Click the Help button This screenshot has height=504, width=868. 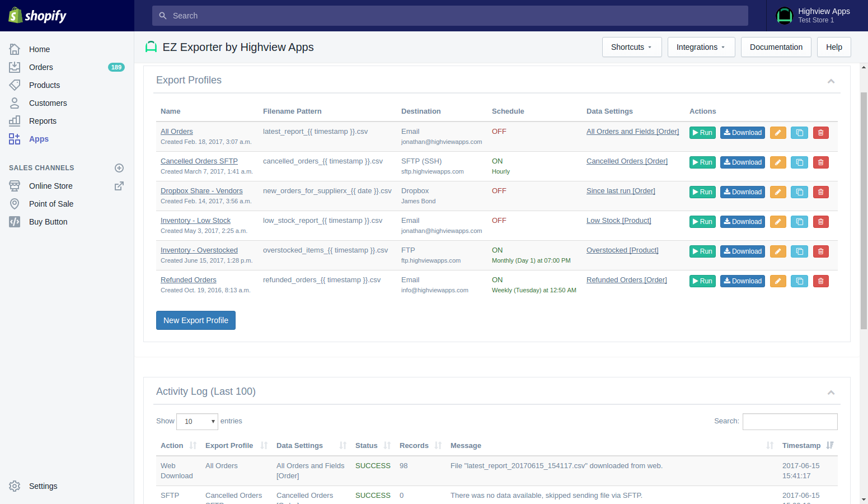click(x=834, y=47)
